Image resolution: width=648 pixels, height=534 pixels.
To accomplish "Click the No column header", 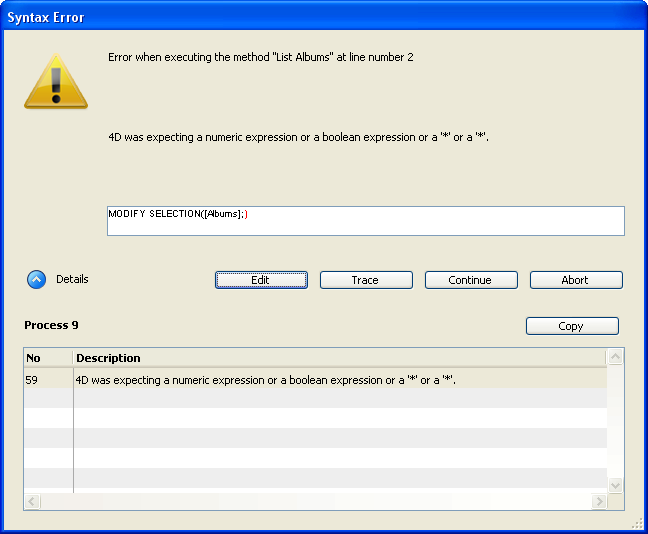I will tap(47, 358).
